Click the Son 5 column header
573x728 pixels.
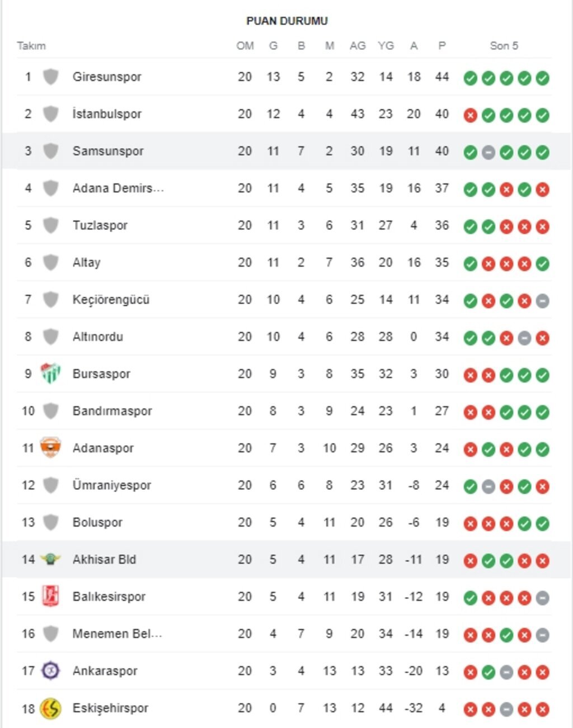point(504,46)
